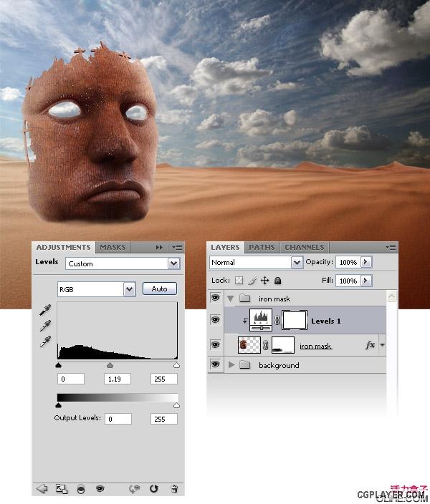Click the return to adjustment list arrow
430x504 pixels.
pyautogui.click(x=42, y=489)
